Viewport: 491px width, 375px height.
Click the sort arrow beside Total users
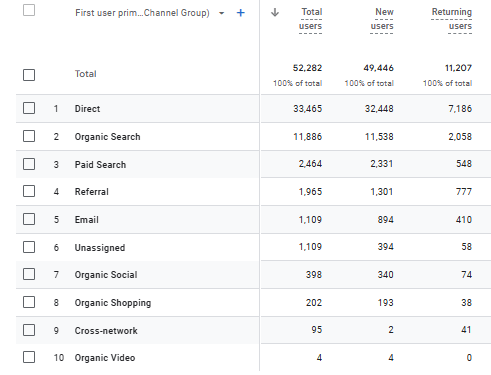275,12
